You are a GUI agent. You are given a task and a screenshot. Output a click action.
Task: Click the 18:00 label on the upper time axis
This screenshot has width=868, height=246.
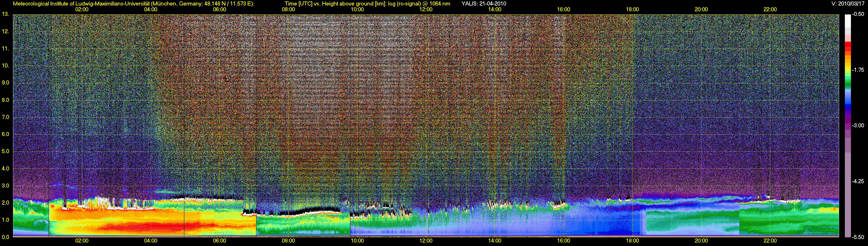click(x=632, y=10)
